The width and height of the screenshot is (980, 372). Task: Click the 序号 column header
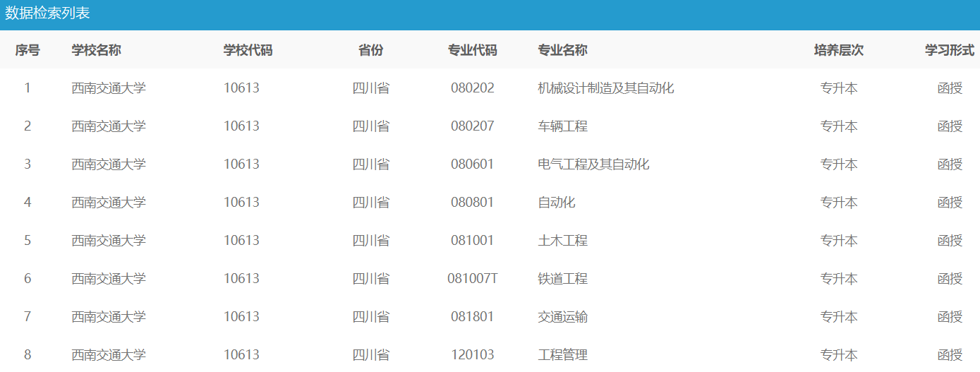(28, 50)
